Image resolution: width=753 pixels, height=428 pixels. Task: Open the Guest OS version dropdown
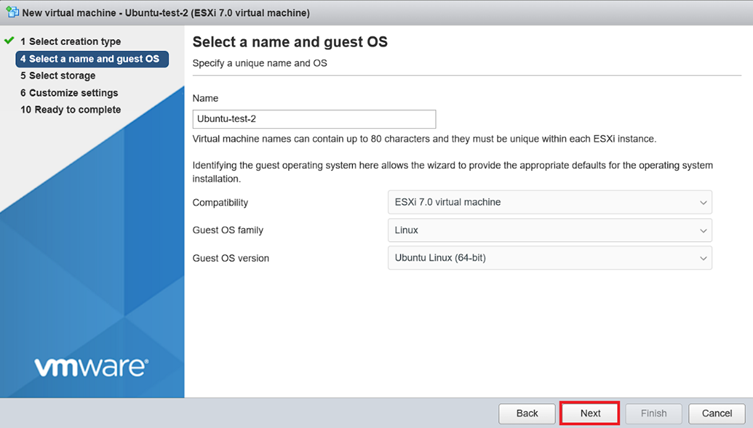pos(549,259)
